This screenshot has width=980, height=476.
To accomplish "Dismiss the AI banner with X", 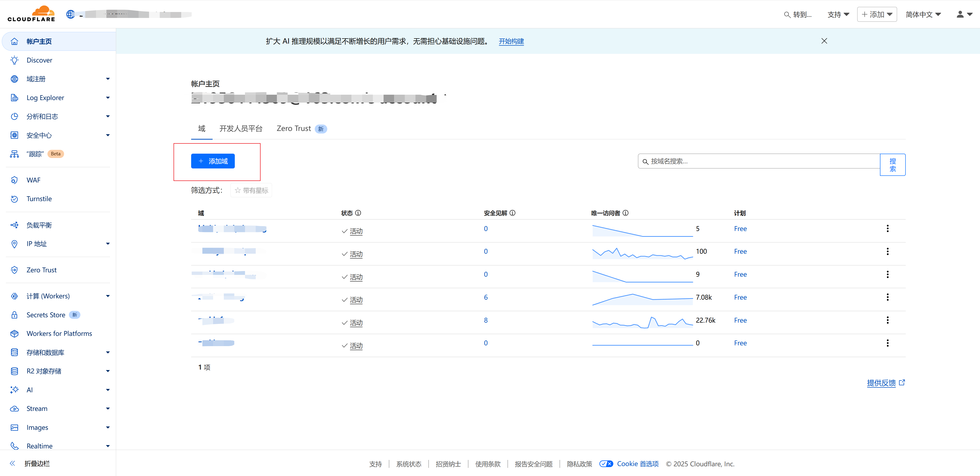I will tap(824, 41).
